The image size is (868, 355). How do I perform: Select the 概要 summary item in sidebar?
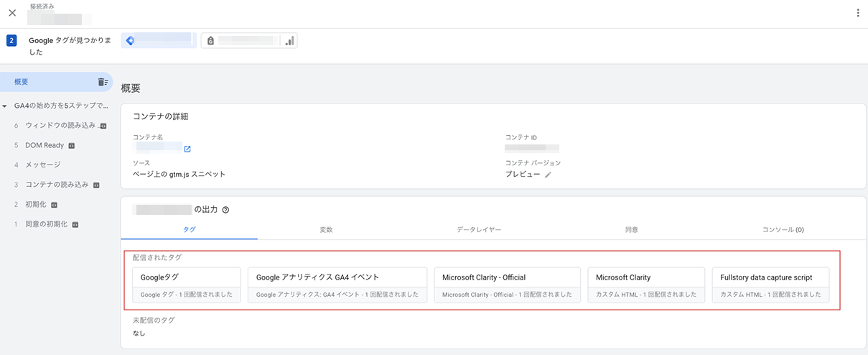pyautogui.click(x=56, y=82)
